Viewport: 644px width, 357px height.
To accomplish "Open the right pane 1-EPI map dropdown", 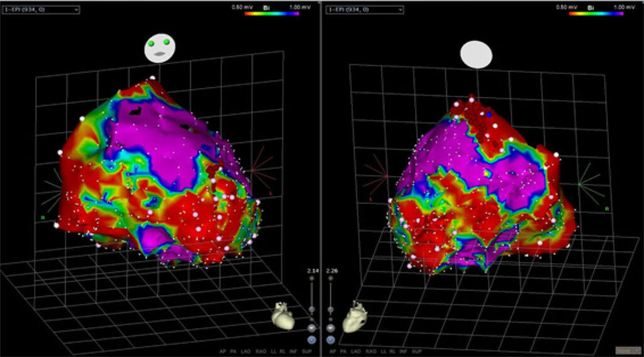I will click(365, 10).
